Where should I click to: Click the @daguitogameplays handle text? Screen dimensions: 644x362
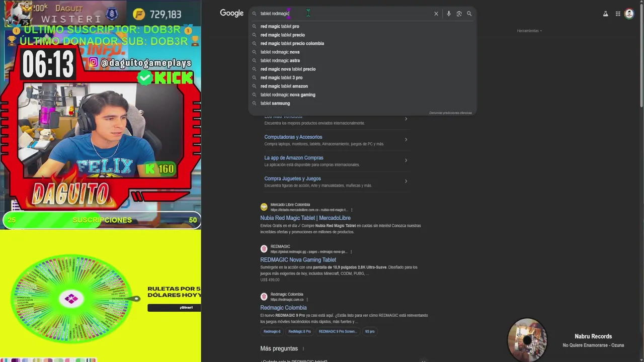pos(146,63)
